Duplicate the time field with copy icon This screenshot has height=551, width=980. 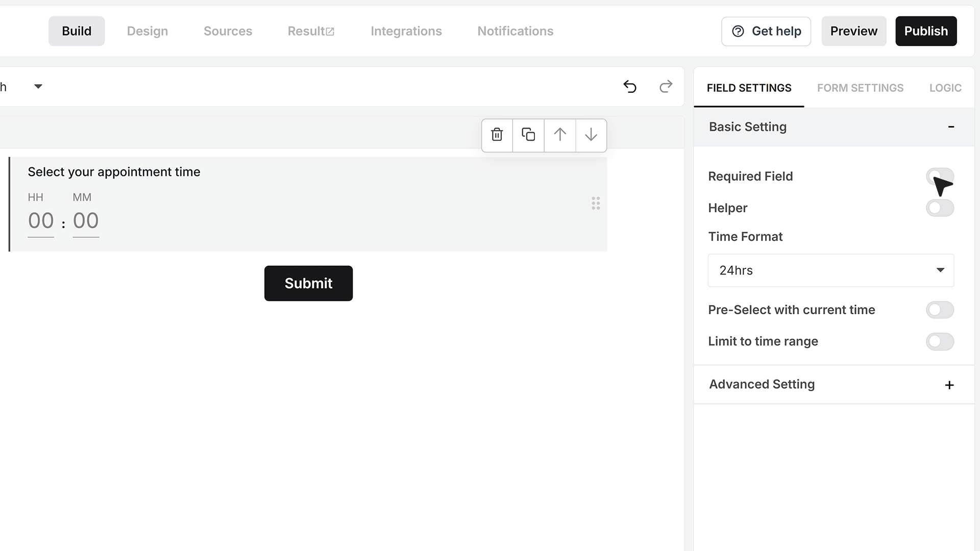(x=528, y=135)
